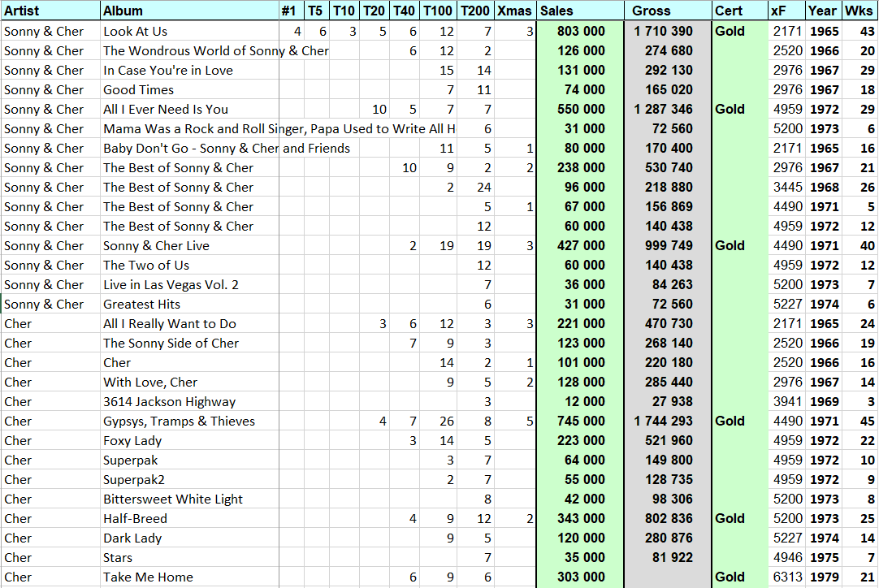Click the Year column header
This screenshot has width=879, height=588.
tap(822, 11)
